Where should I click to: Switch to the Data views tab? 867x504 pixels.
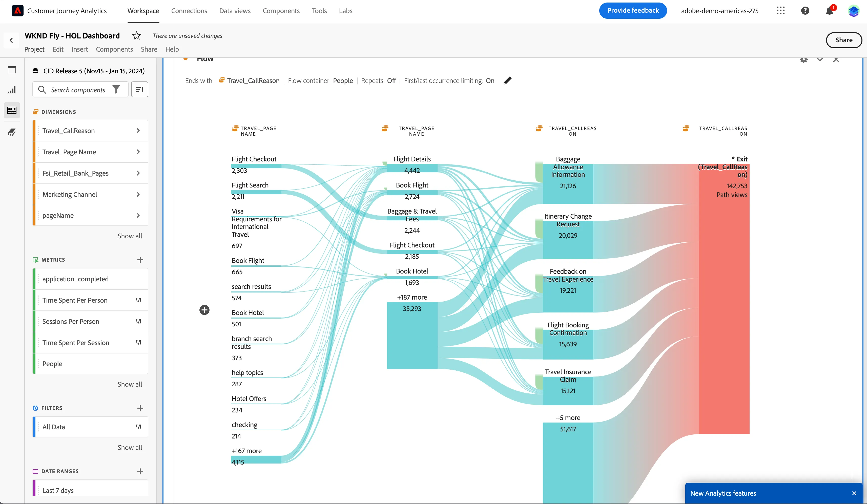coord(235,11)
